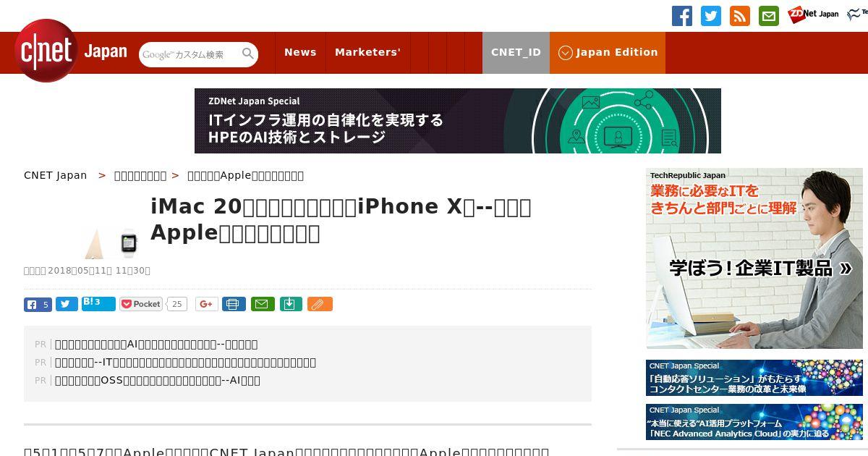This screenshot has height=456, width=868.
Task: Open the Facebook icon in the top bar
Action: [682, 16]
